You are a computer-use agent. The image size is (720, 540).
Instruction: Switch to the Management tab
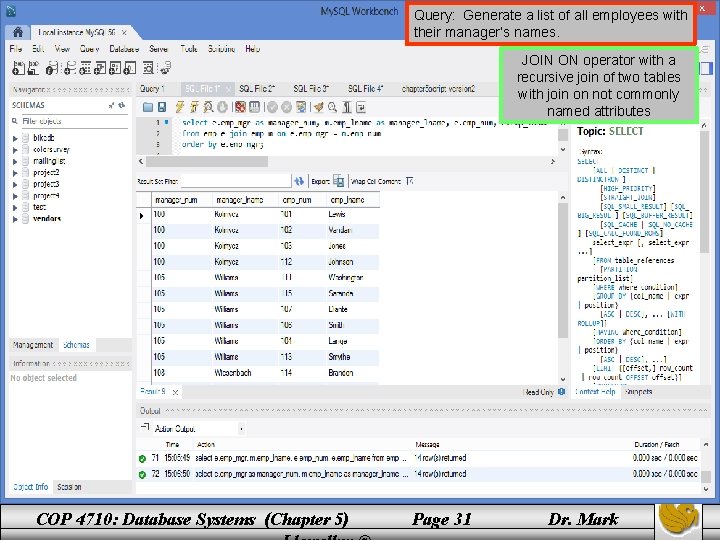[x=33, y=345]
